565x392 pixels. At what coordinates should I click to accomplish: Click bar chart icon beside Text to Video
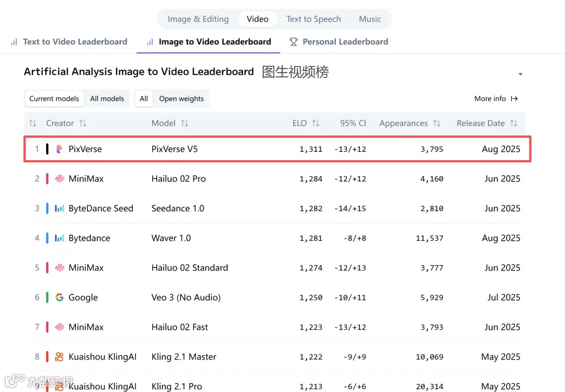click(14, 42)
